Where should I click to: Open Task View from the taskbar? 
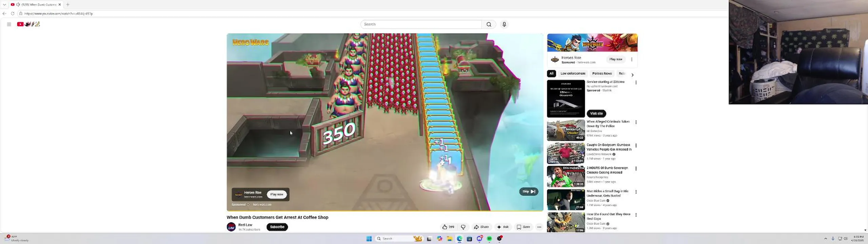[429, 239]
